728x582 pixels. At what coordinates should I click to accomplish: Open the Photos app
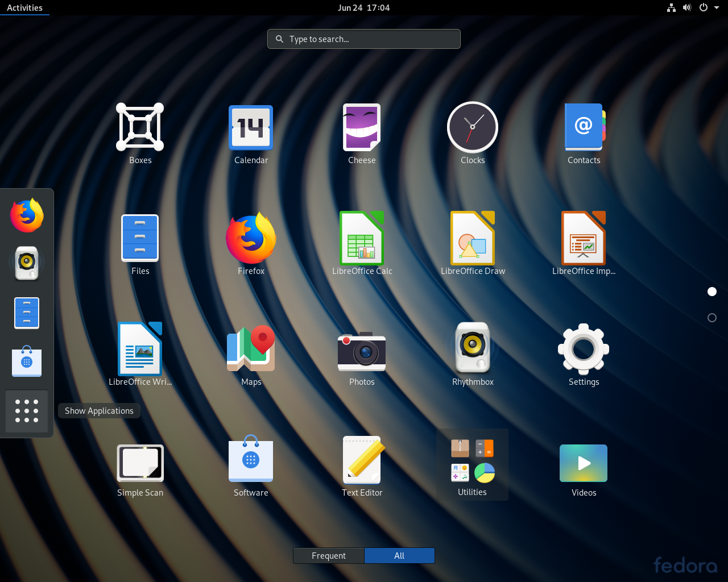click(362, 356)
